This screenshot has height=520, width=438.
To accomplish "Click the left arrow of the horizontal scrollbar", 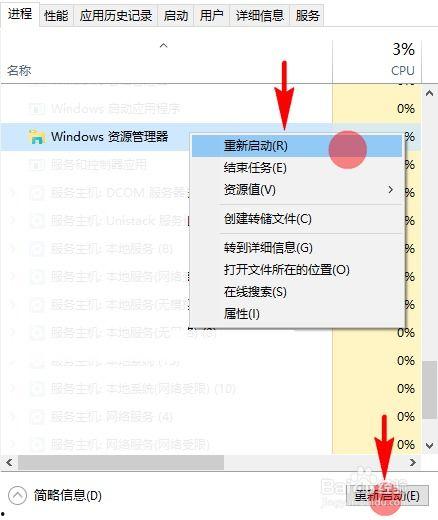I will [x=9, y=463].
